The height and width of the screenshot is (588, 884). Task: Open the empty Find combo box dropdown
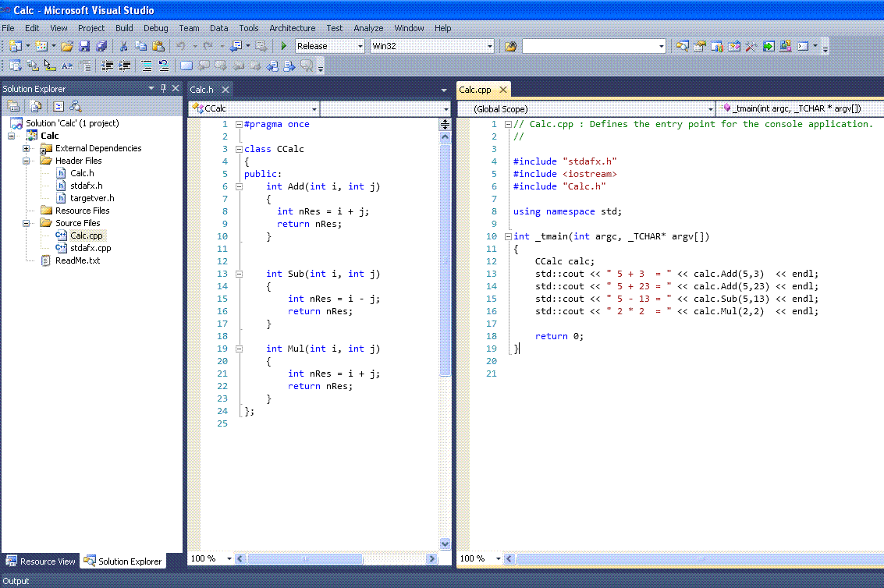[x=662, y=46]
